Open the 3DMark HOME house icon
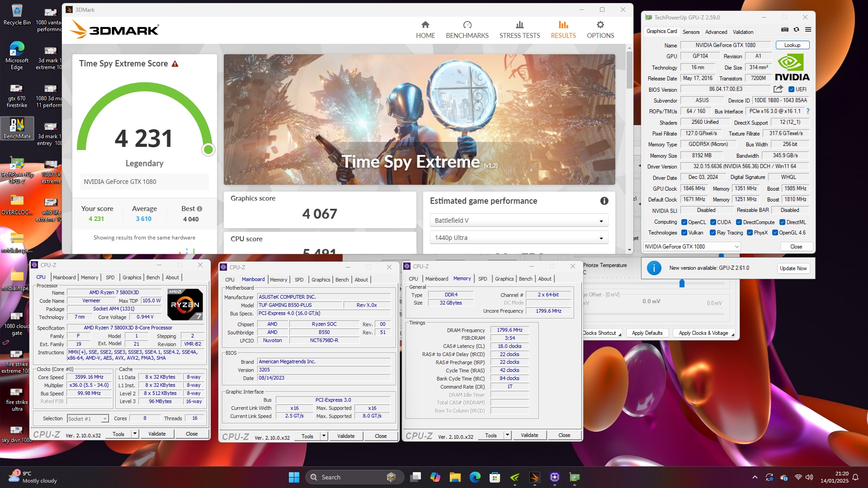868x488 pixels. (x=425, y=25)
